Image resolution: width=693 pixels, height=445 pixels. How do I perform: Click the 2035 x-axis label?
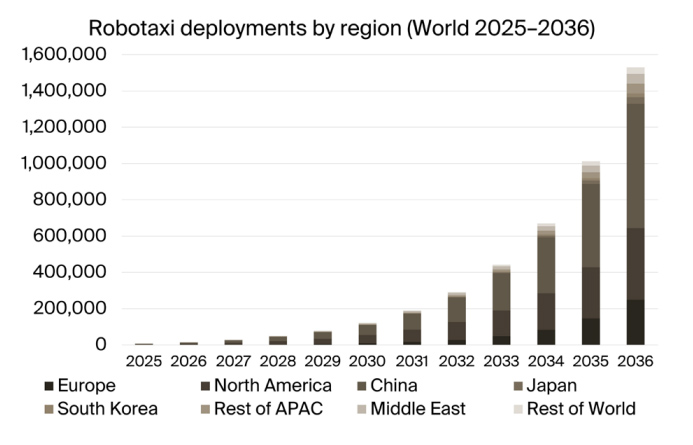tap(591, 361)
